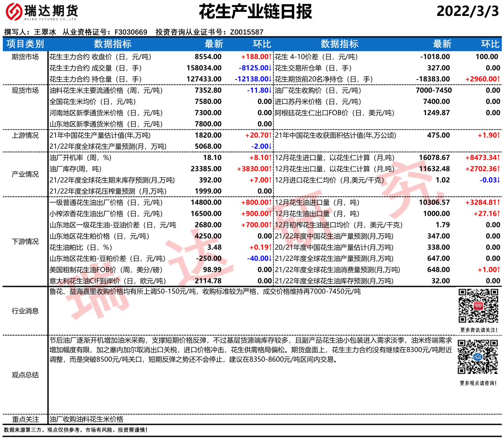Select the 上游情况 category cell

point(25,135)
